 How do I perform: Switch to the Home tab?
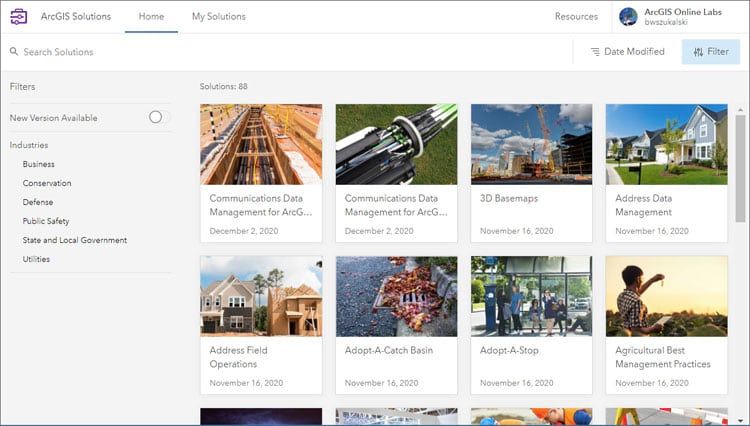(151, 16)
